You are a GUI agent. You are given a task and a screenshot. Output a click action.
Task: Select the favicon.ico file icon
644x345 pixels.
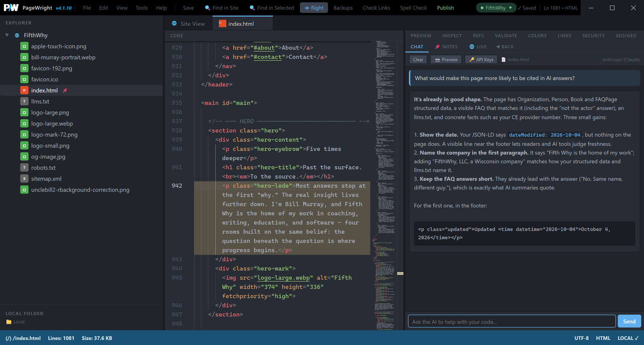click(x=24, y=79)
